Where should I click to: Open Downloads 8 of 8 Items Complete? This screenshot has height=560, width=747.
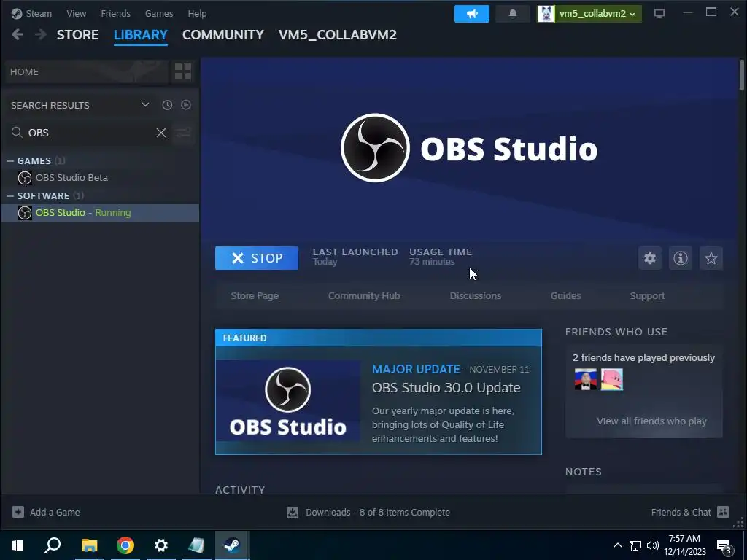(x=368, y=513)
